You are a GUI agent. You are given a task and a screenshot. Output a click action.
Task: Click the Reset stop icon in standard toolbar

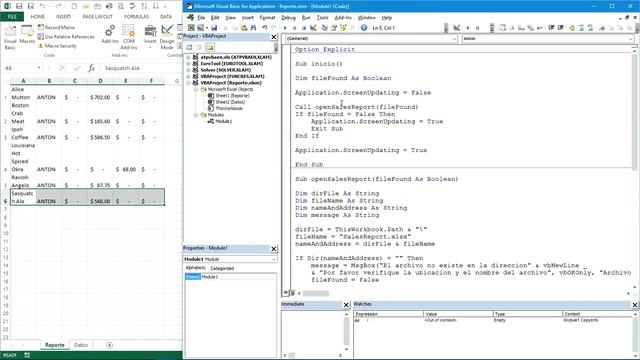pos(304,28)
